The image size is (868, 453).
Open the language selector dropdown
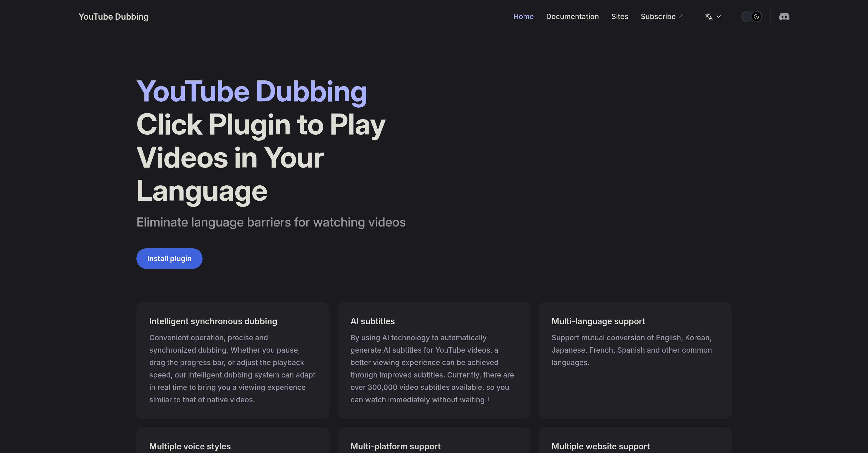click(x=712, y=17)
